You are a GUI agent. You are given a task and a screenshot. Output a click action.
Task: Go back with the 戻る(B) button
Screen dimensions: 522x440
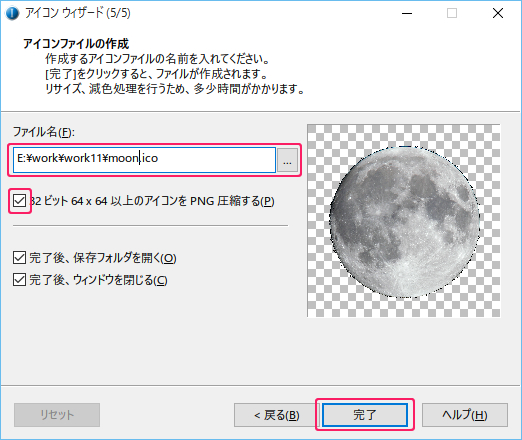(x=276, y=415)
